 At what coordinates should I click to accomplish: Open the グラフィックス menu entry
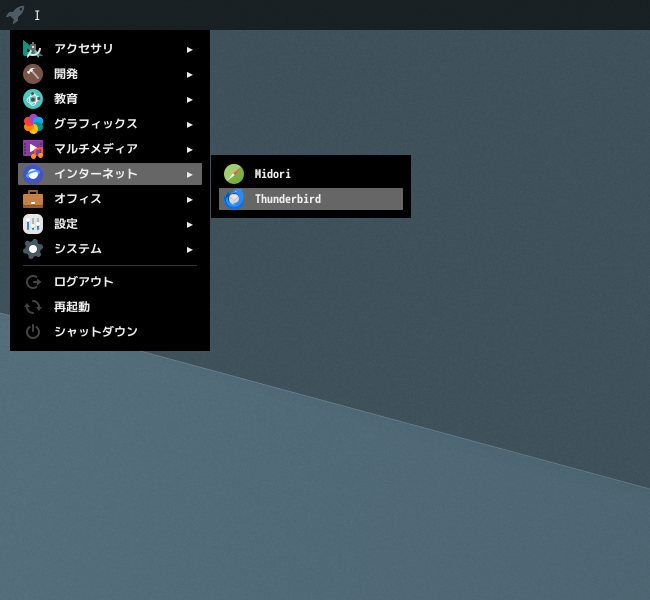pos(110,124)
